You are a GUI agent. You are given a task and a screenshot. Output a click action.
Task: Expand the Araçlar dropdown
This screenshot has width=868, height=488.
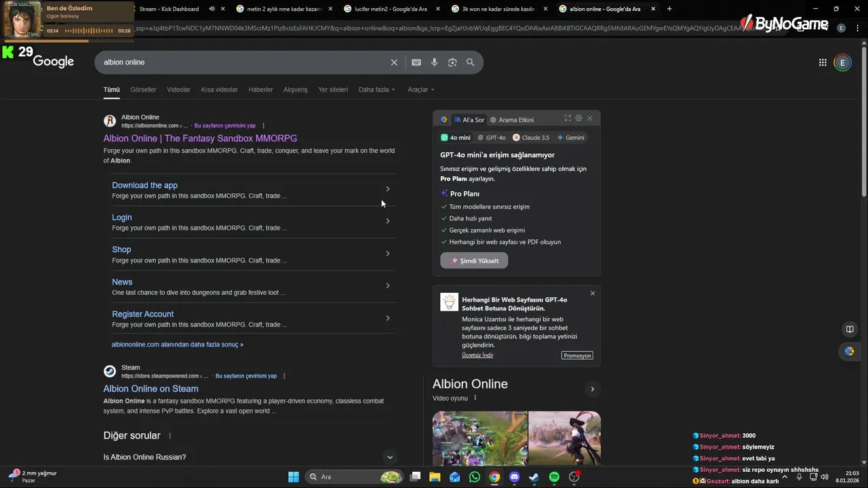[x=420, y=89]
